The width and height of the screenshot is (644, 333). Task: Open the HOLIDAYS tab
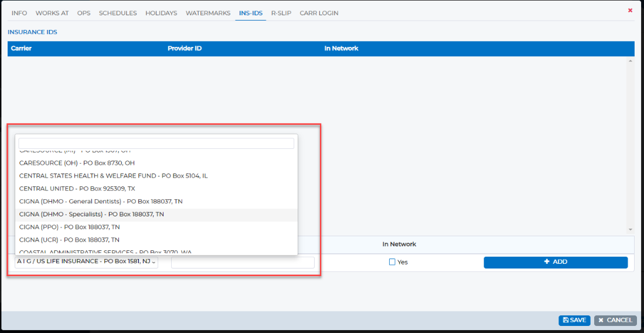tap(161, 13)
